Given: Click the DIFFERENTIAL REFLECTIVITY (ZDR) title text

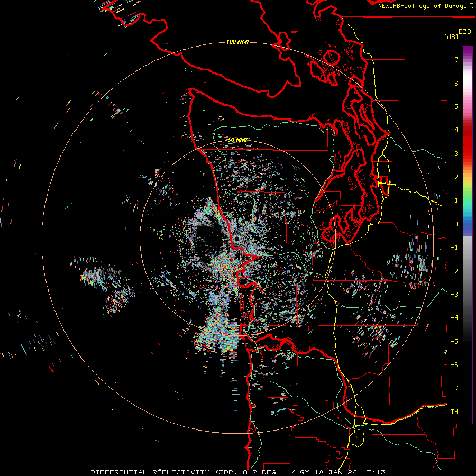Looking at the screenshot, I should (164, 472).
